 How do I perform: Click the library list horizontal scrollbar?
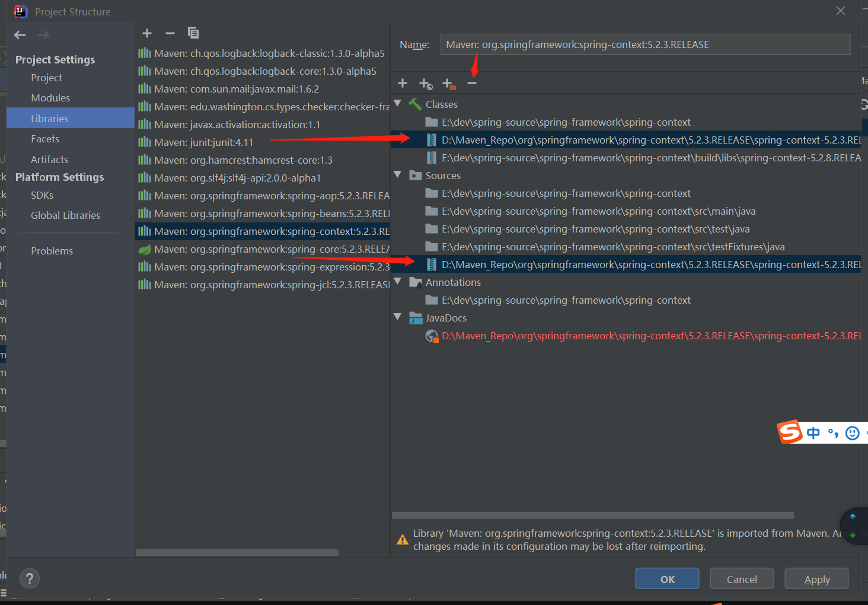click(237, 552)
